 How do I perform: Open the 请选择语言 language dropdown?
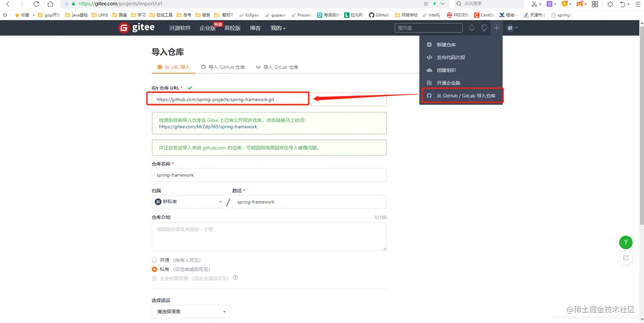click(190, 311)
